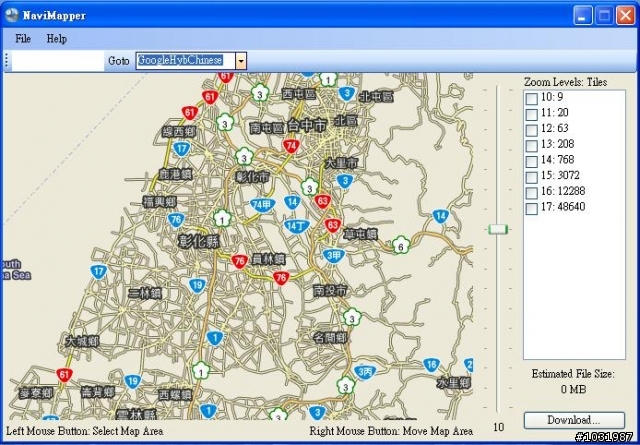Click the green route 1 marker near 彰化縣
This screenshot has width=640, height=445.
coord(222,219)
